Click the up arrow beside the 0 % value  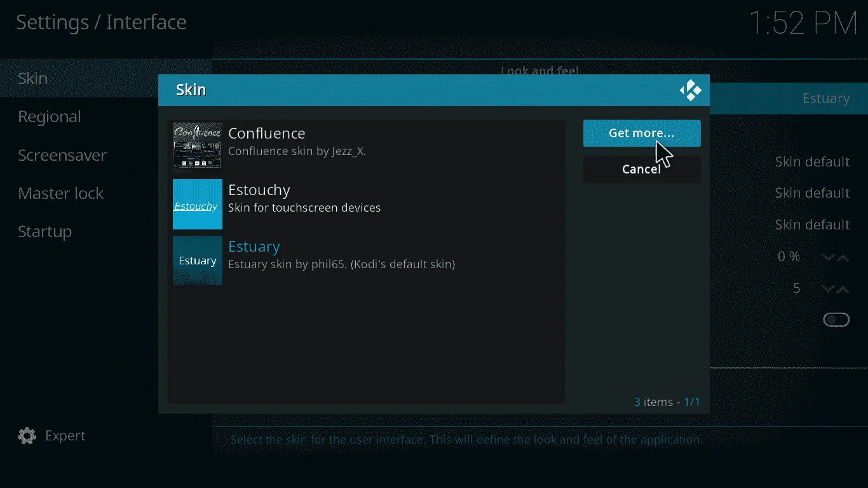click(843, 257)
